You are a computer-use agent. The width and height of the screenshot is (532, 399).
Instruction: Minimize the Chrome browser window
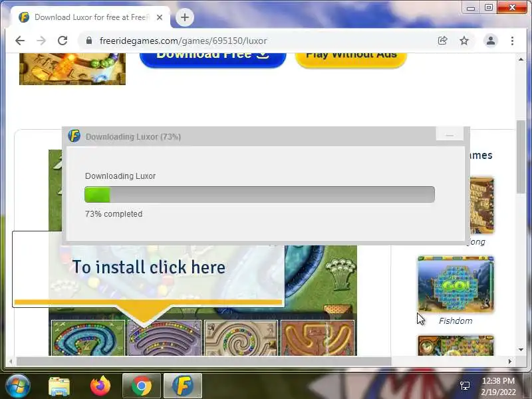[x=471, y=7]
